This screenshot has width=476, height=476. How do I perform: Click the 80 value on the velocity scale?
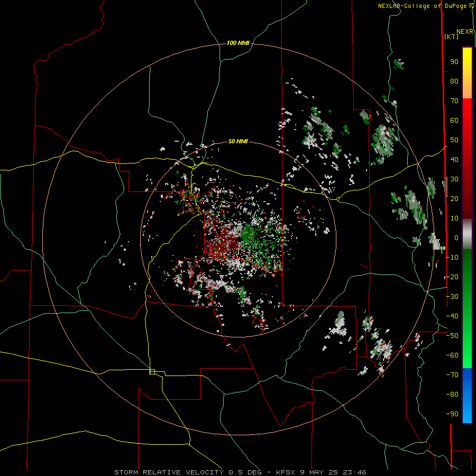tap(454, 81)
